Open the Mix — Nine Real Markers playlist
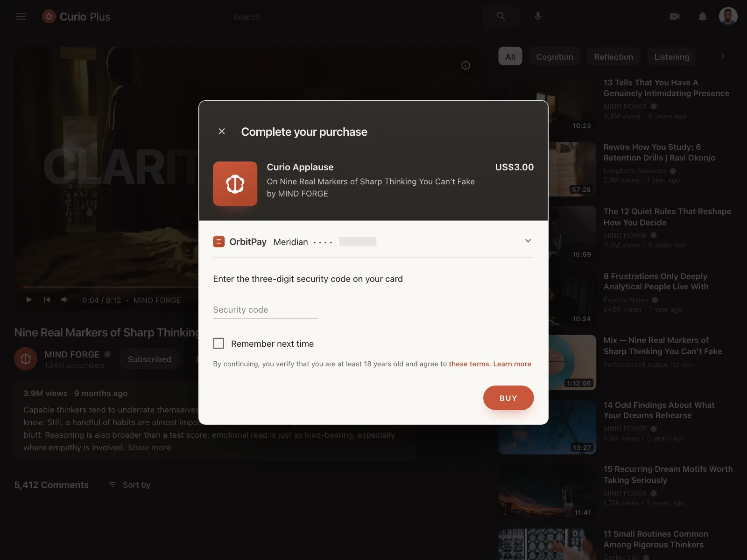 (x=662, y=346)
